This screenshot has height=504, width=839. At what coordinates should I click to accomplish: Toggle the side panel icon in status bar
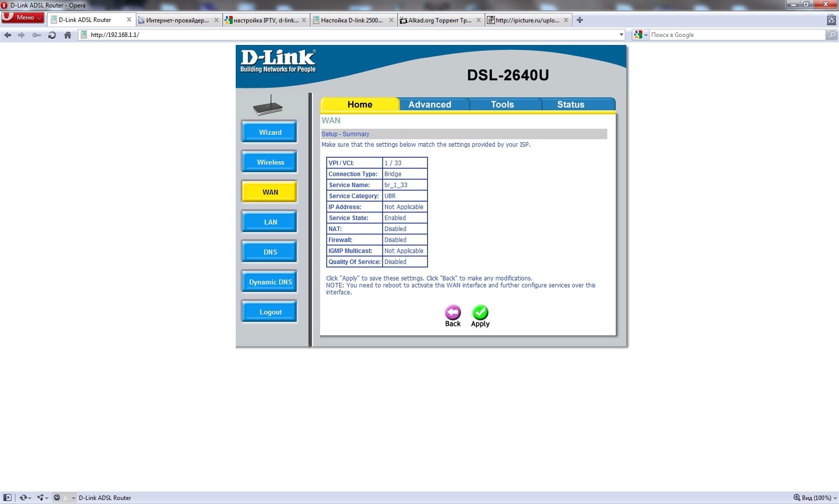(x=7, y=498)
